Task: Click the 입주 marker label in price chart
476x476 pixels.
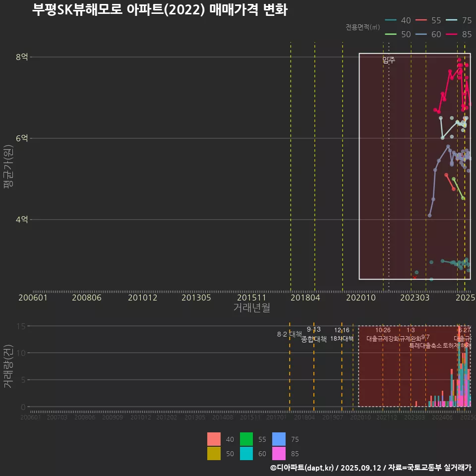Action: 389,60
